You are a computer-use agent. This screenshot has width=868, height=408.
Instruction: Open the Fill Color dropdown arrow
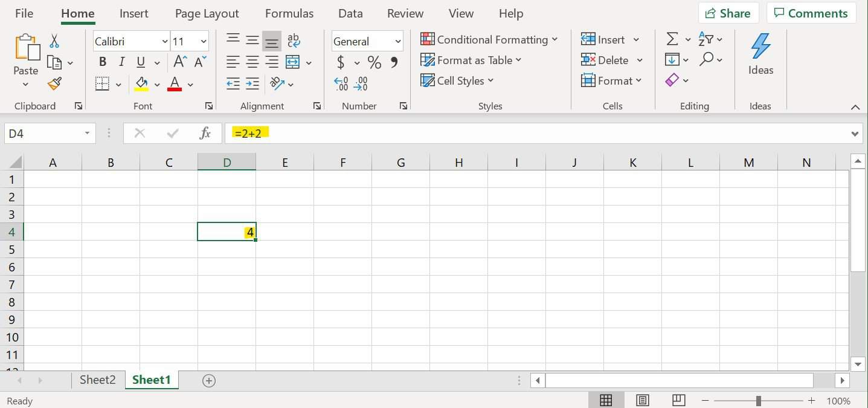click(x=156, y=83)
